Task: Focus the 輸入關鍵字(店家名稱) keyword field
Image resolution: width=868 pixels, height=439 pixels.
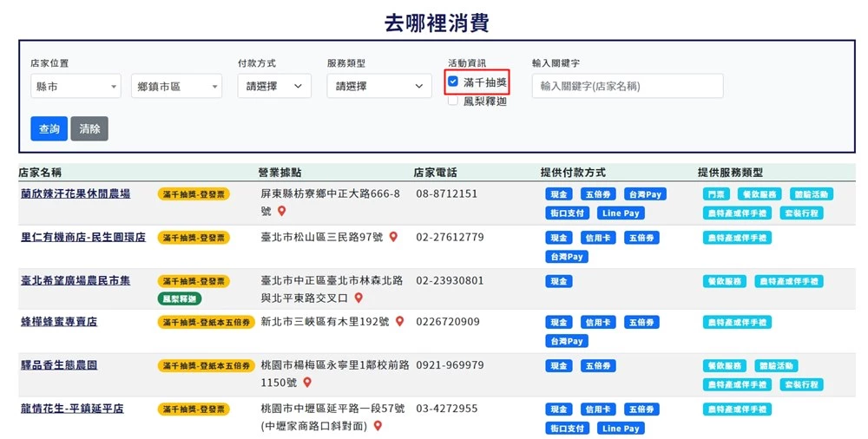Action: [x=628, y=87]
